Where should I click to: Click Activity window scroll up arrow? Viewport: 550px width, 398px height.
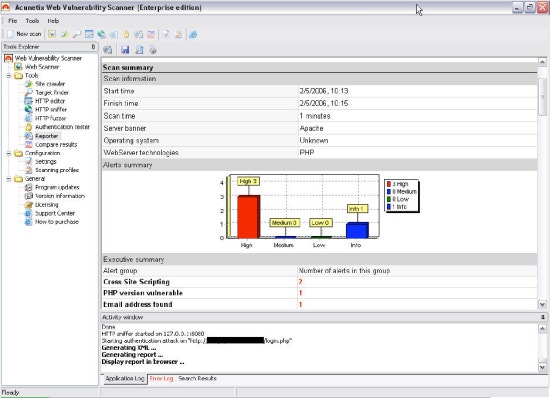[x=542, y=329]
